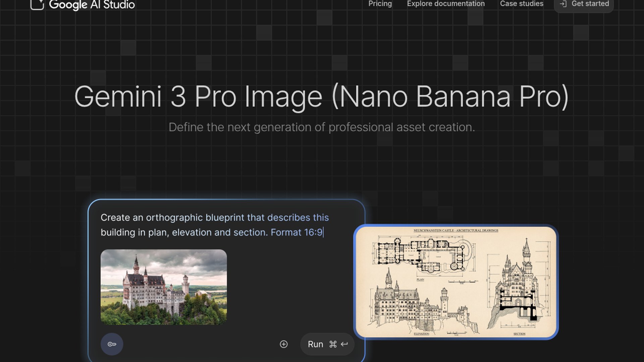Open Explore documentation link

[446, 4]
